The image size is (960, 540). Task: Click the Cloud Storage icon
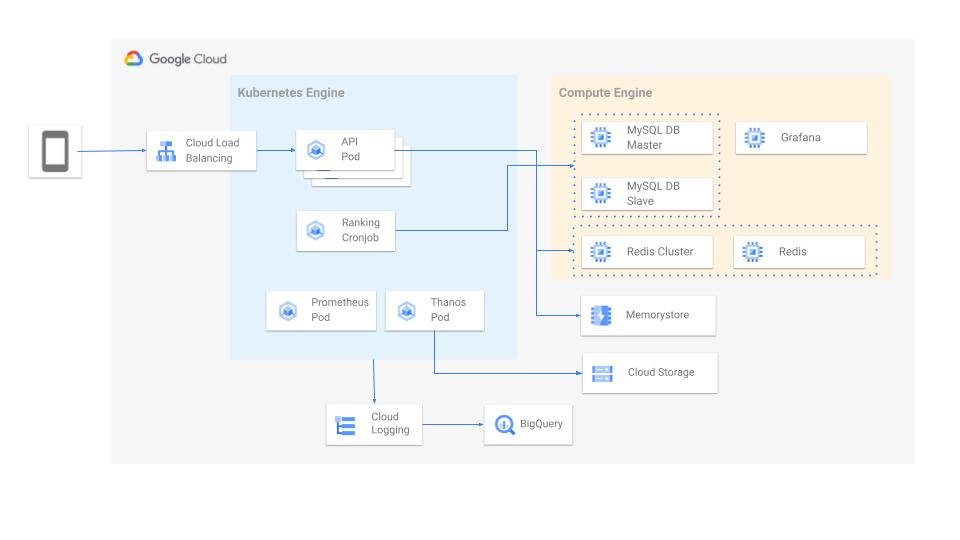[x=602, y=373]
